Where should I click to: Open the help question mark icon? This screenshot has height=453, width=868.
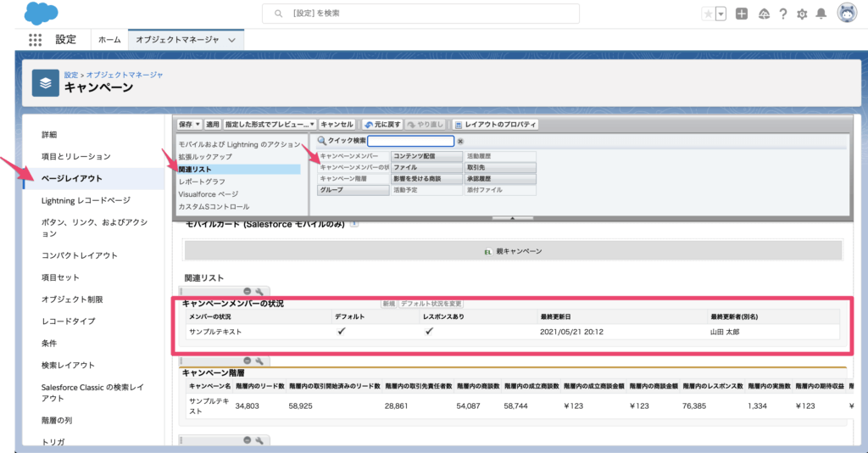(x=782, y=14)
